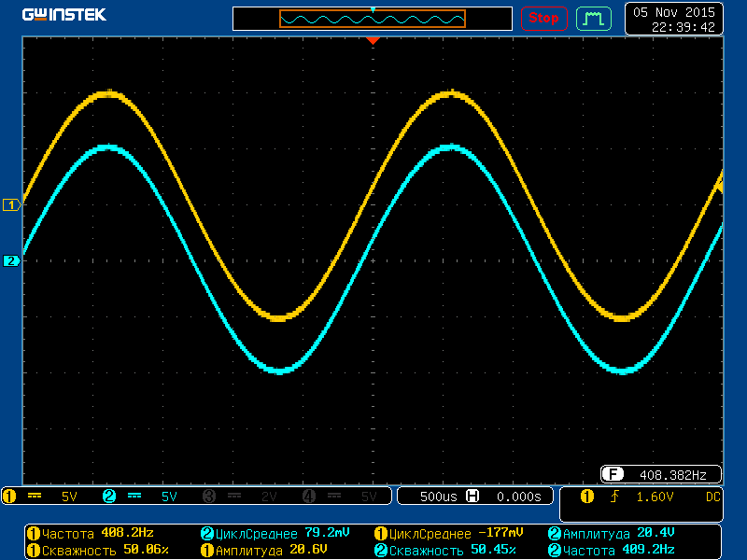The image size is (747, 560).
Task: Select the channel 1 ground level marker
Action: click(x=12, y=204)
